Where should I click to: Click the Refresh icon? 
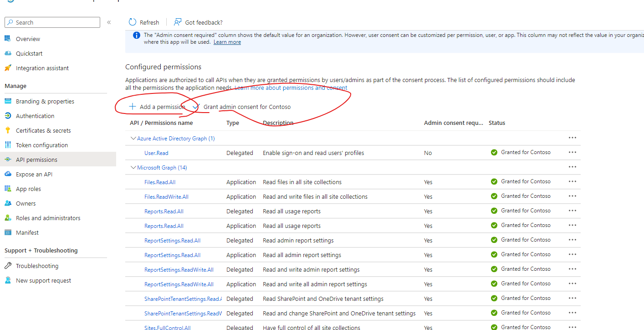132,22
